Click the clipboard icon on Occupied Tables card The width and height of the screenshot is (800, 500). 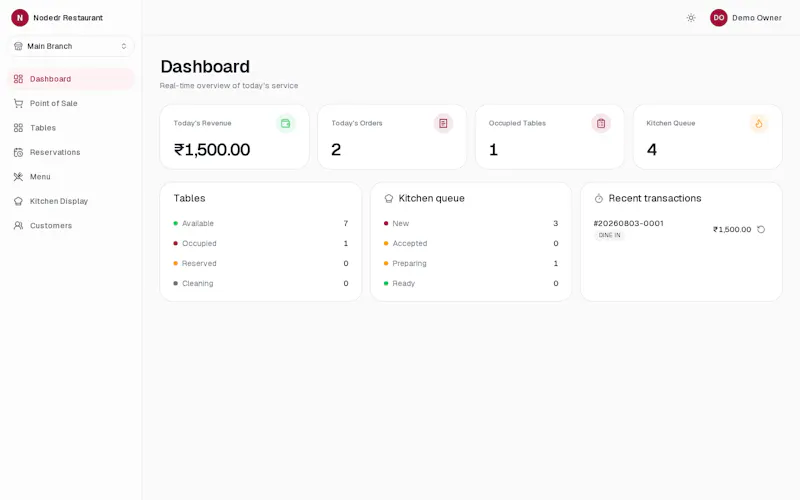(601, 123)
